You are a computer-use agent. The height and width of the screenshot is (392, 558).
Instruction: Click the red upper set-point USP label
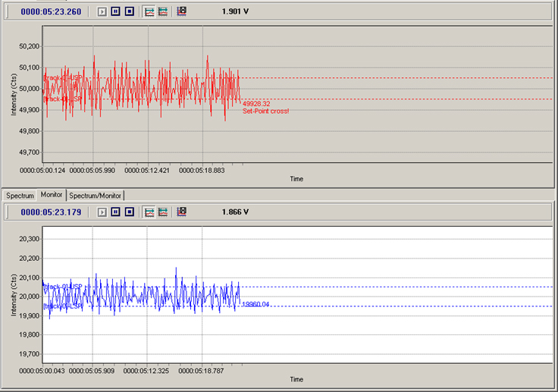click(x=63, y=77)
